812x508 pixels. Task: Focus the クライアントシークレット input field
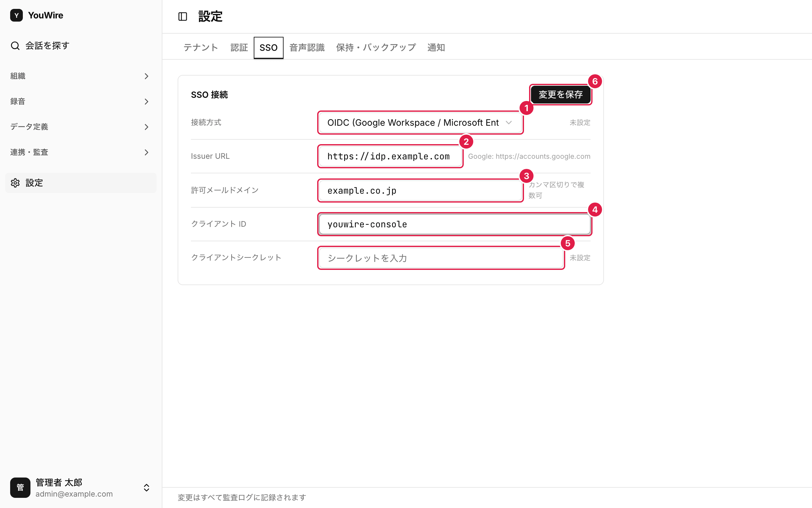point(441,258)
